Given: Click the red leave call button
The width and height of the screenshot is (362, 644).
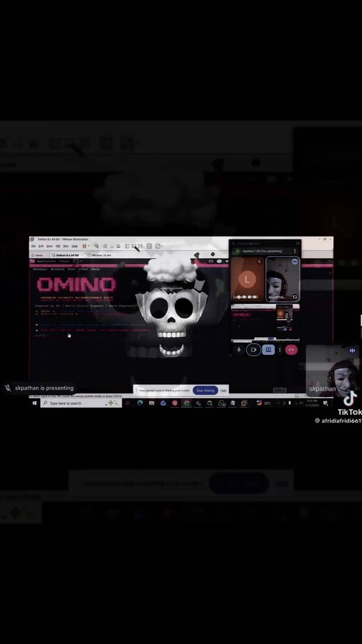Looking at the screenshot, I should pos(291,350).
